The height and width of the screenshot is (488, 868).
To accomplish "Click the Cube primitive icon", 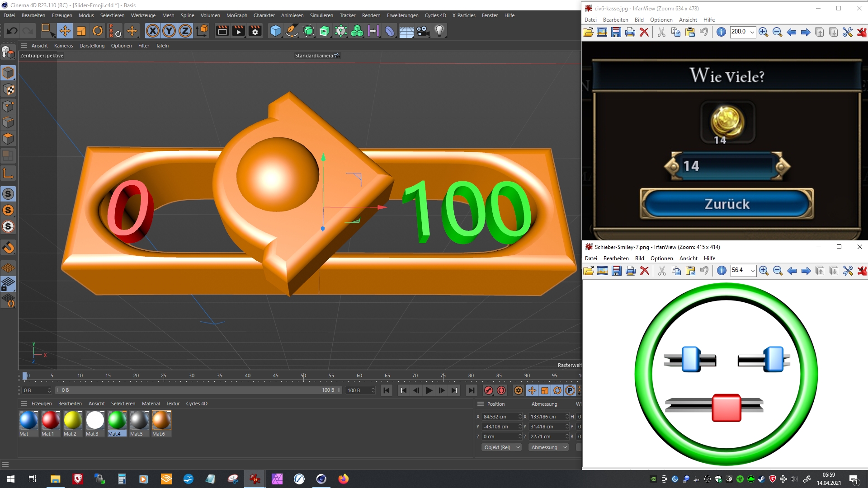I will (275, 31).
